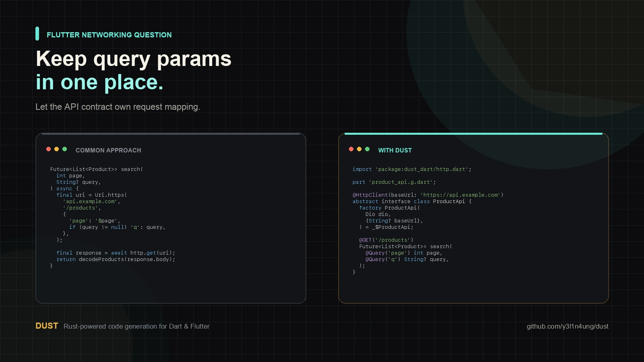
Task: Click the "Dio dio," parameter line
Action: pos(378,214)
